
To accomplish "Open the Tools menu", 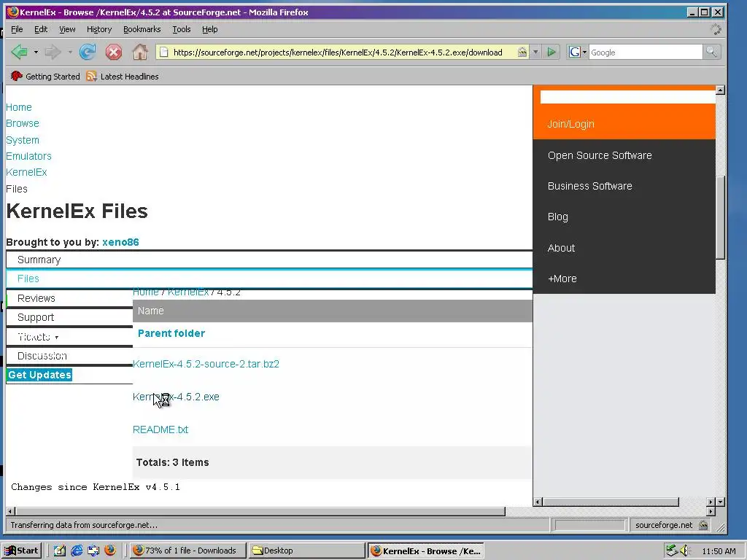I will pyautogui.click(x=182, y=29).
